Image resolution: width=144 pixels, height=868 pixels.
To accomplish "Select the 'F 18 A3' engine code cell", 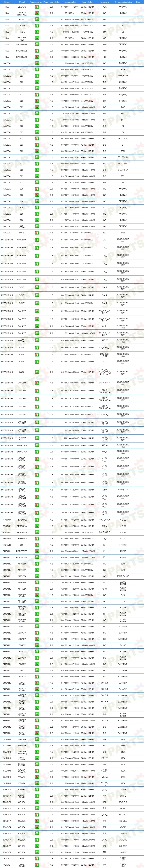I will (123, 545).
